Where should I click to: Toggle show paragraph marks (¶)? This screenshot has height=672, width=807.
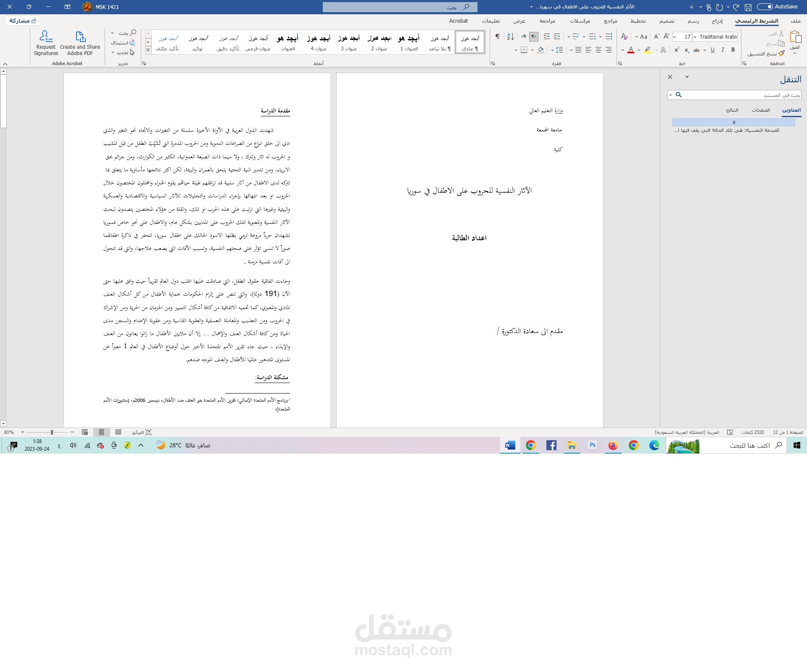(x=497, y=37)
